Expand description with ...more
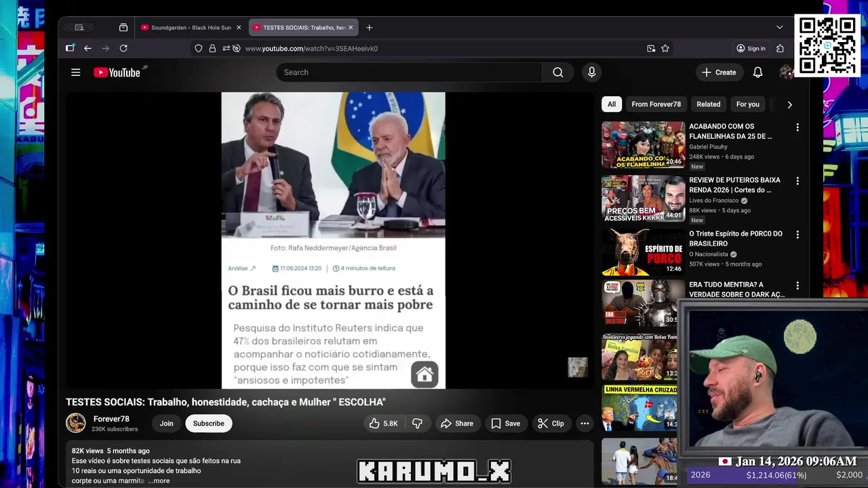Viewport: 868px width, 488px height. pyautogui.click(x=159, y=481)
